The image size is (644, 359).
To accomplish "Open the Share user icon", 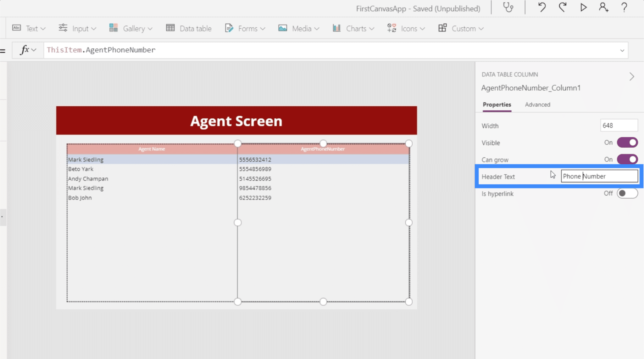I will pyautogui.click(x=603, y=7).
